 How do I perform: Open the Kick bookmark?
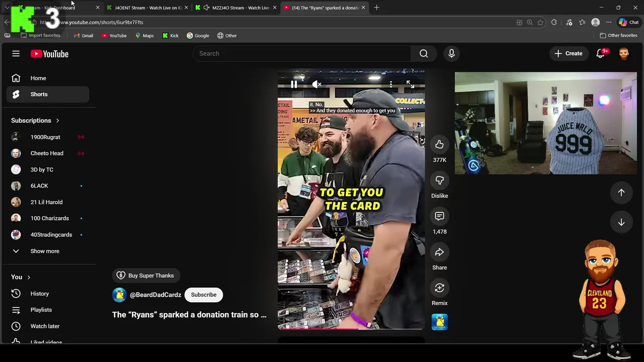170,36
